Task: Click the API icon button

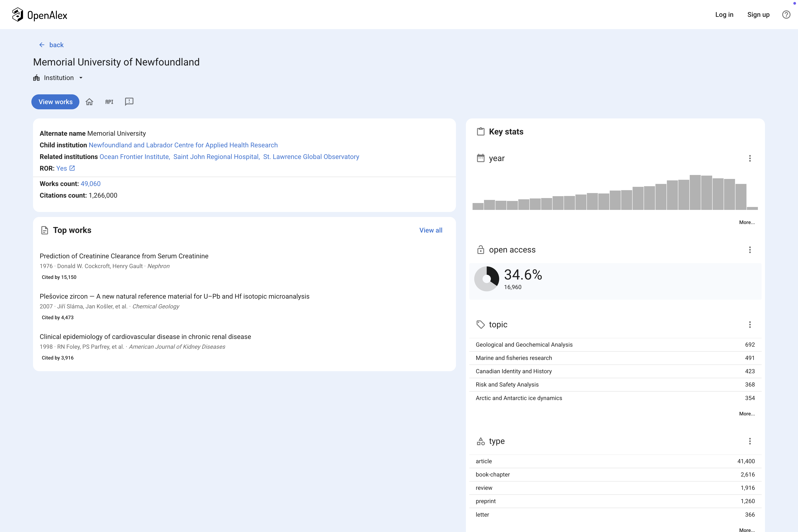Action: click(x=109, y=102)
